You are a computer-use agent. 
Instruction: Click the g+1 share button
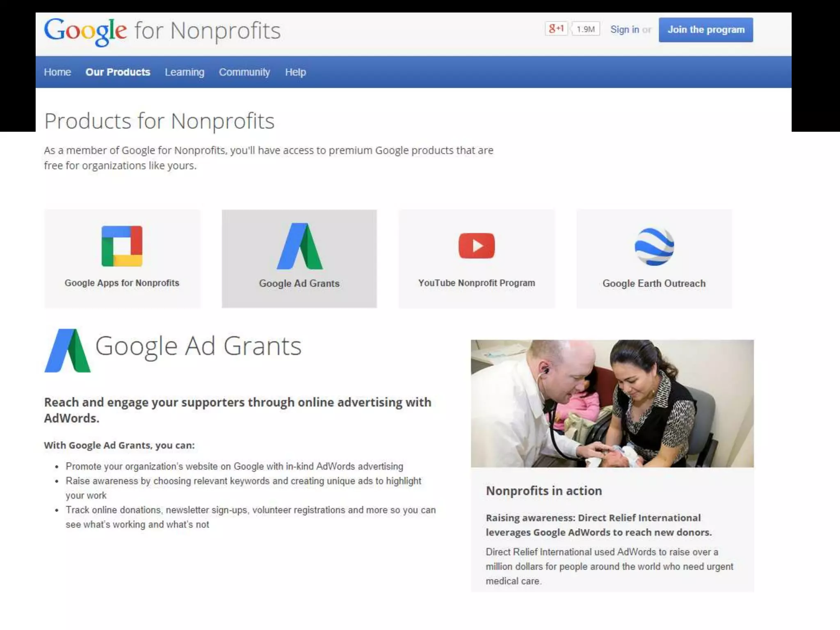click(x=556, y=29)
